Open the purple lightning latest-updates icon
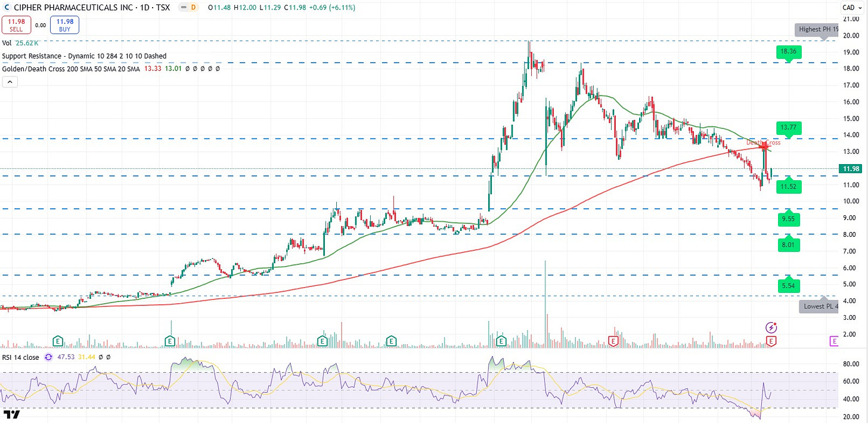The height and width of the screenshot is (423, 868). pyautogui.click(x=771, y=327)
